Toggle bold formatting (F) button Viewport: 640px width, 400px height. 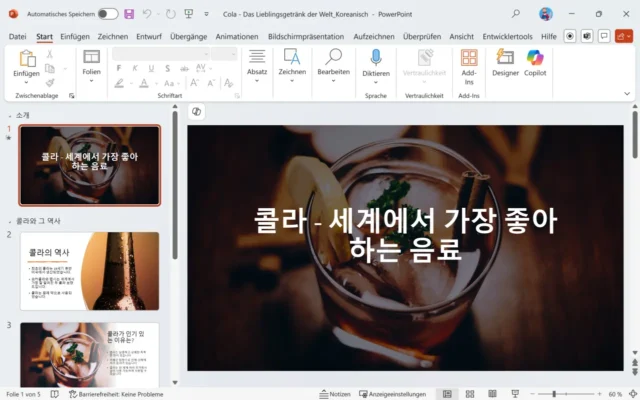tap(119, 68)
